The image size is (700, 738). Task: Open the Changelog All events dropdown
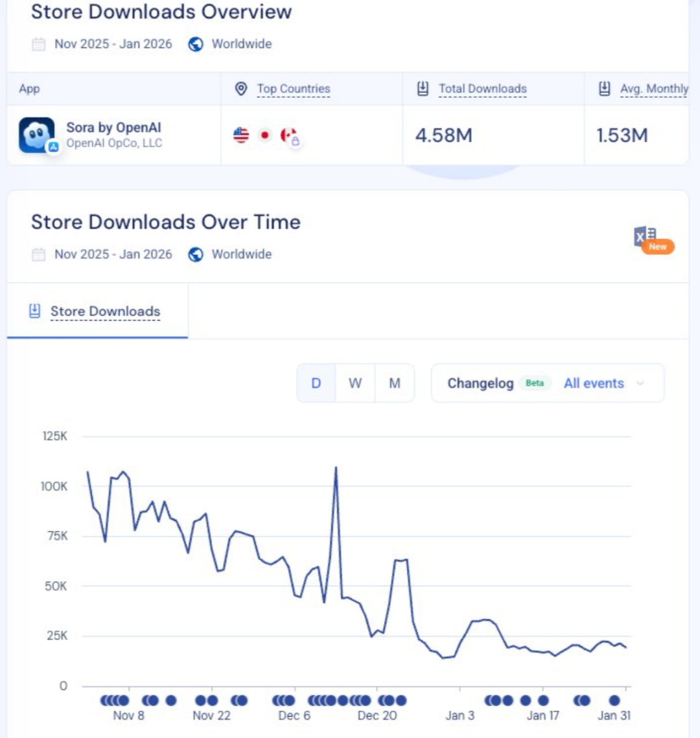(x=548, y=383)
